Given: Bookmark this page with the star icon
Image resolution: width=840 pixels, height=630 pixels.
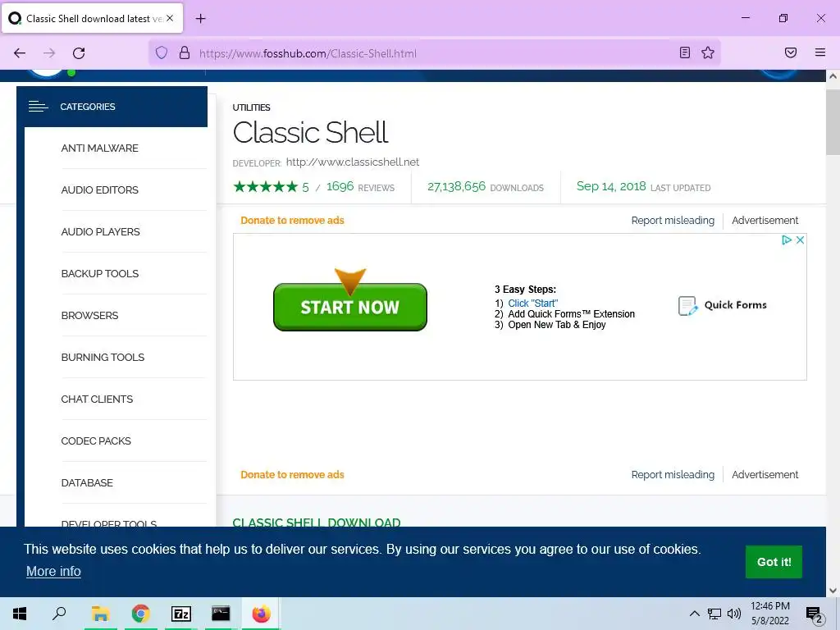Looking at the screenshot, I should click(708, 52).
